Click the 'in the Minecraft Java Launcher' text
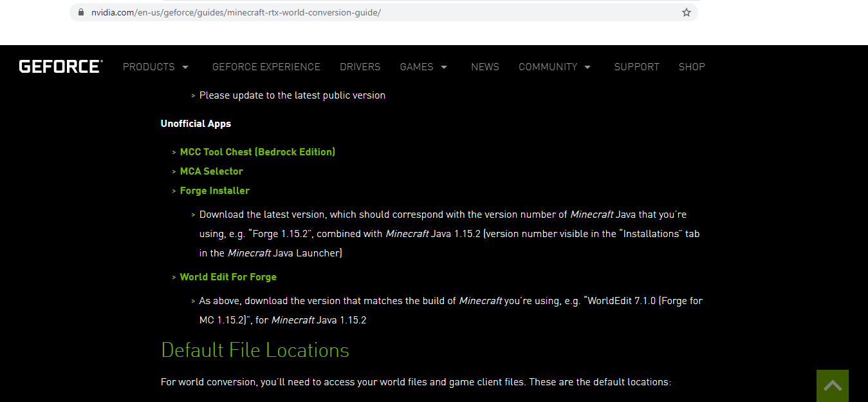The image size is (868, 402). coord(271,253)
